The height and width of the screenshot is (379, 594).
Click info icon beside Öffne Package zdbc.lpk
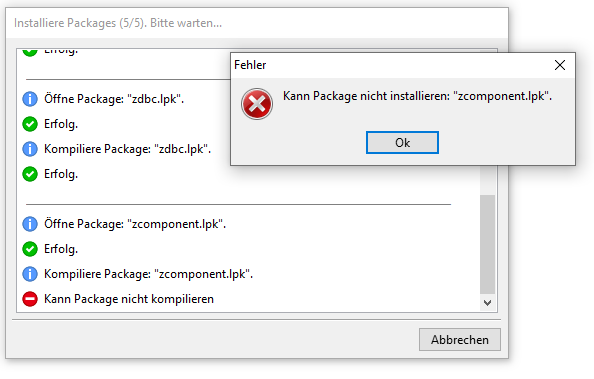(x=30, y=99)
